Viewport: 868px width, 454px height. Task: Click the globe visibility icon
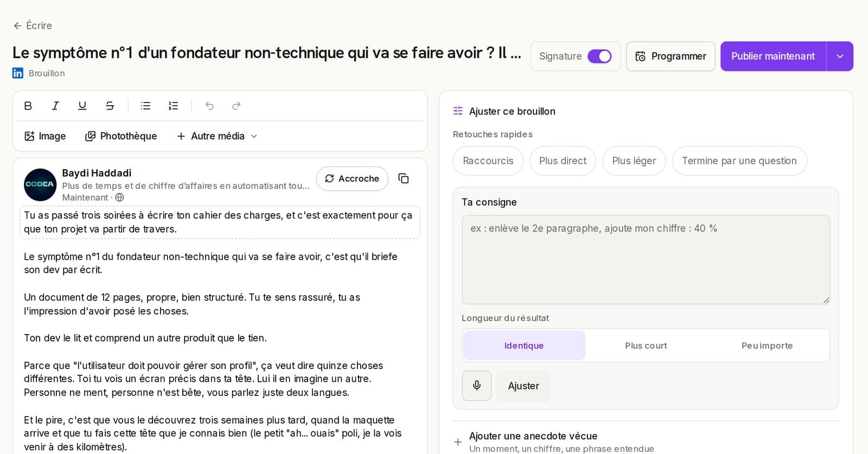point(120,197)
